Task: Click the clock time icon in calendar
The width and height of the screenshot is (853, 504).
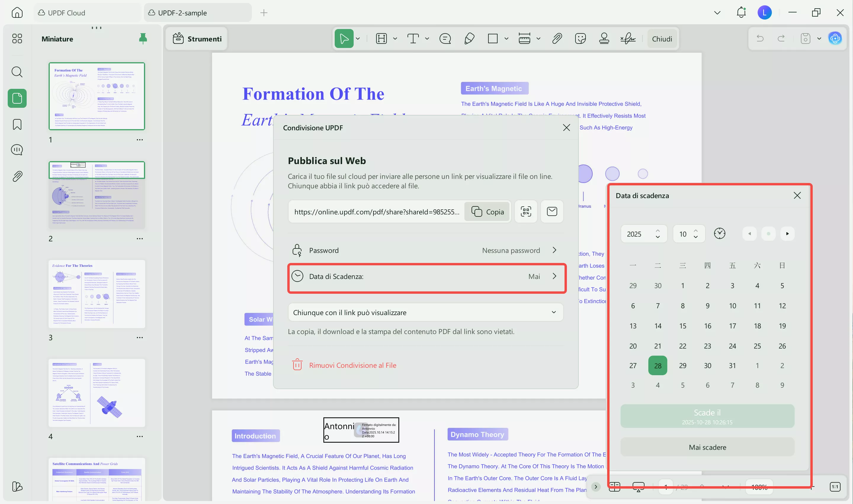Action: click(x=719, y=233)
